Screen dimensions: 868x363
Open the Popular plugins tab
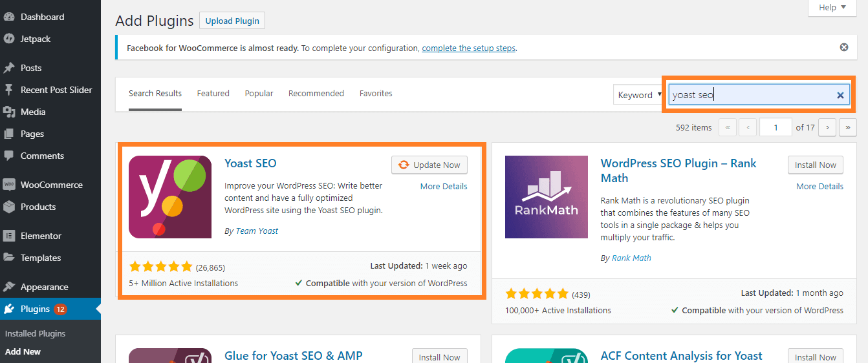click(259, 93)
